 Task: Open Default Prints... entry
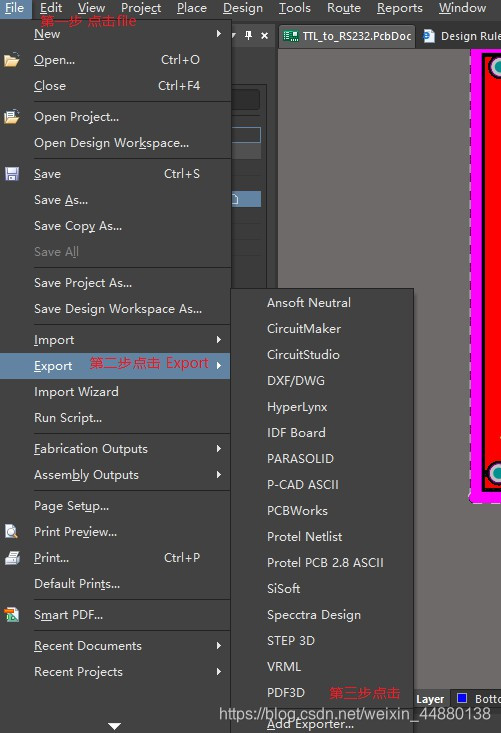tap(115, 584)
